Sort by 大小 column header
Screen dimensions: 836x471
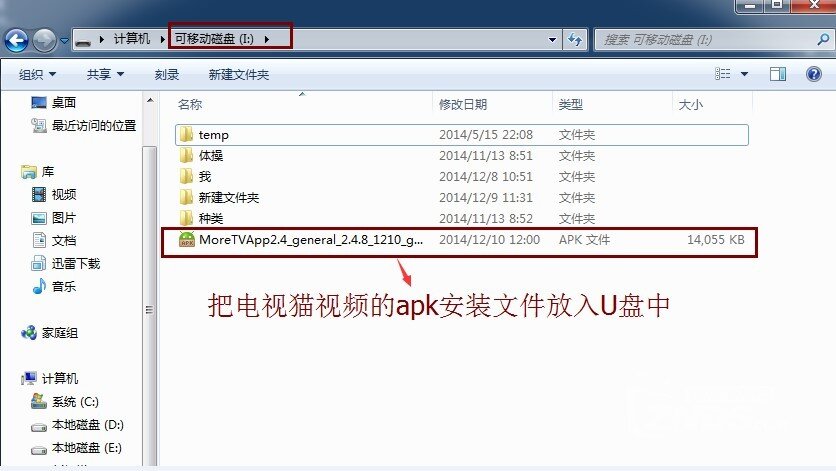690,105
